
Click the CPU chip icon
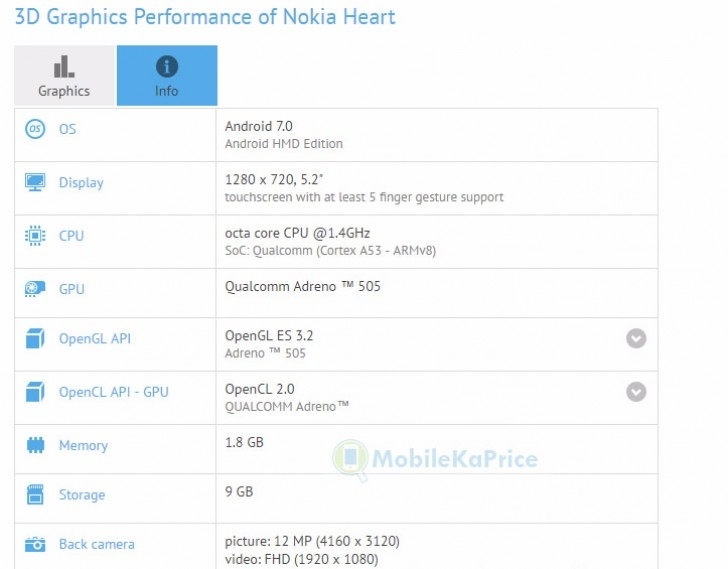(x=35, y=236)
